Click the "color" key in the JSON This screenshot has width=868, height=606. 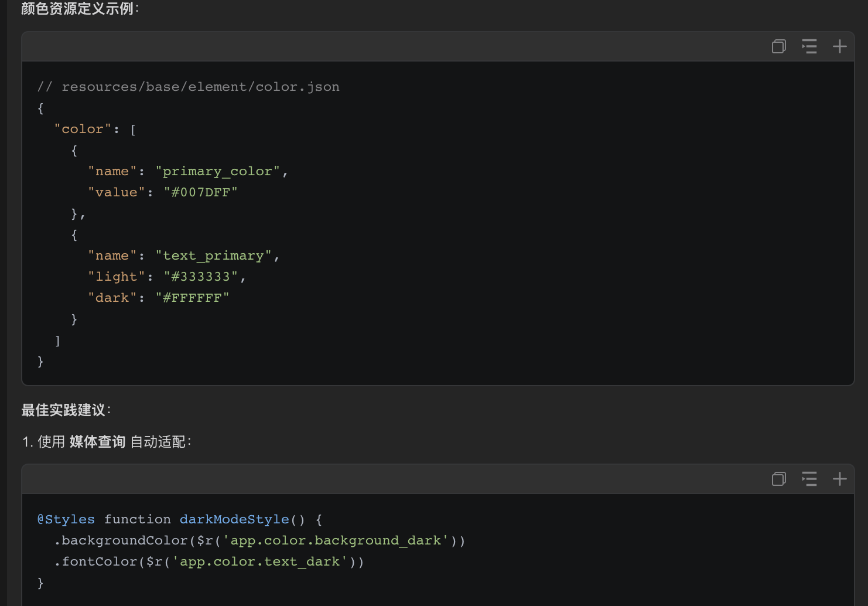pos(82,129)
